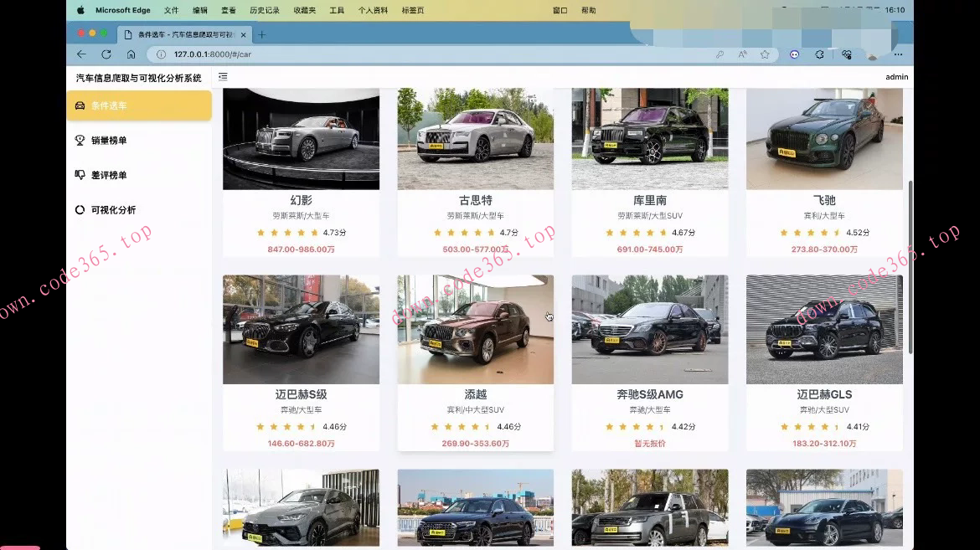Open the 历史记录 menu
Viewport: 980px width, 550px height.
click(265, 10)
